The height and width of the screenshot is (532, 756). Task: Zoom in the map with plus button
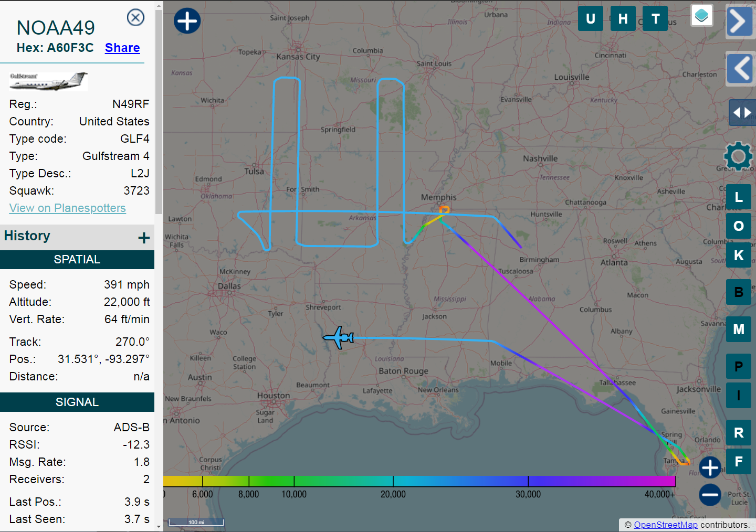(x=710, y=467)
